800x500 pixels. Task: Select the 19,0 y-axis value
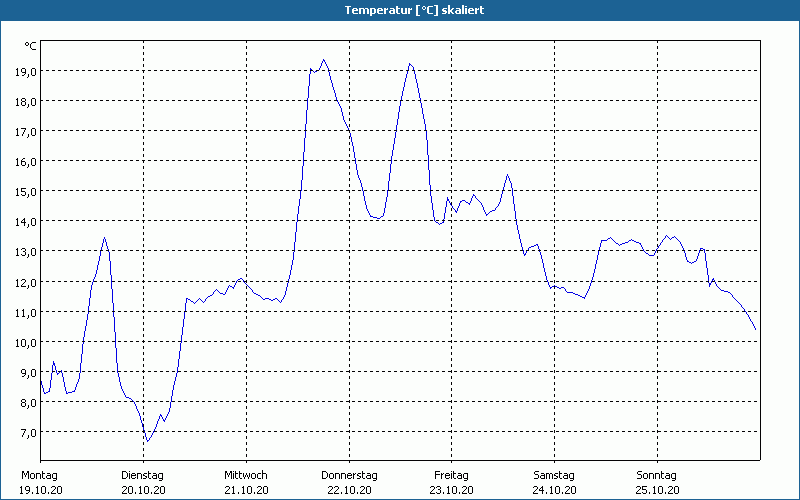[26, 72]
